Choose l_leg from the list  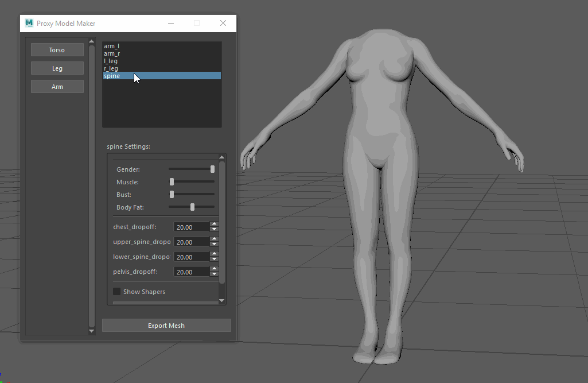[111, 61]
